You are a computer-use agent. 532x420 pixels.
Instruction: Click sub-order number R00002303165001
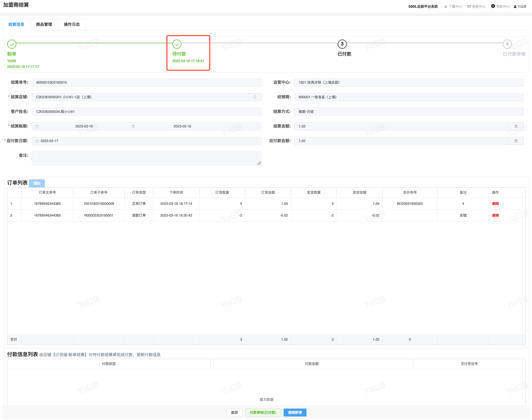click(99, 215)
